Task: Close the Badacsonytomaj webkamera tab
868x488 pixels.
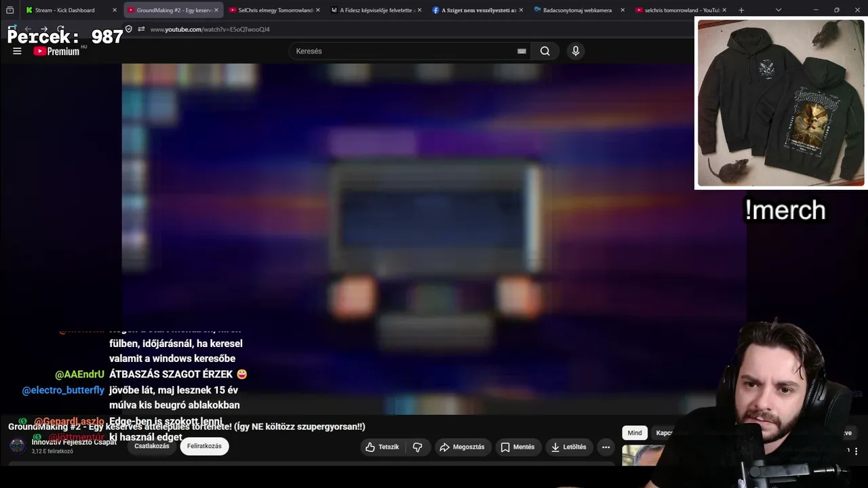Action: pyautogui.click(x=623, y=10)
